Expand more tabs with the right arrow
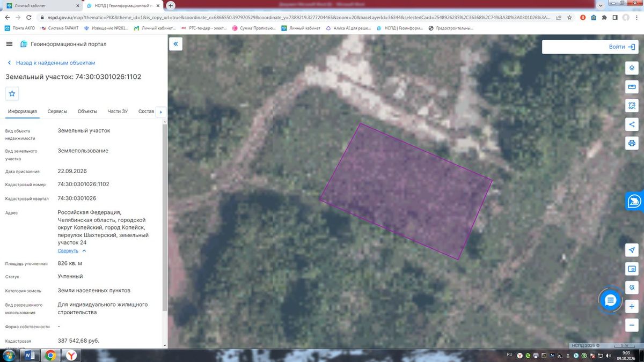Image resolution: width=644 pixels, height=362 pixels. click(160, 112)
